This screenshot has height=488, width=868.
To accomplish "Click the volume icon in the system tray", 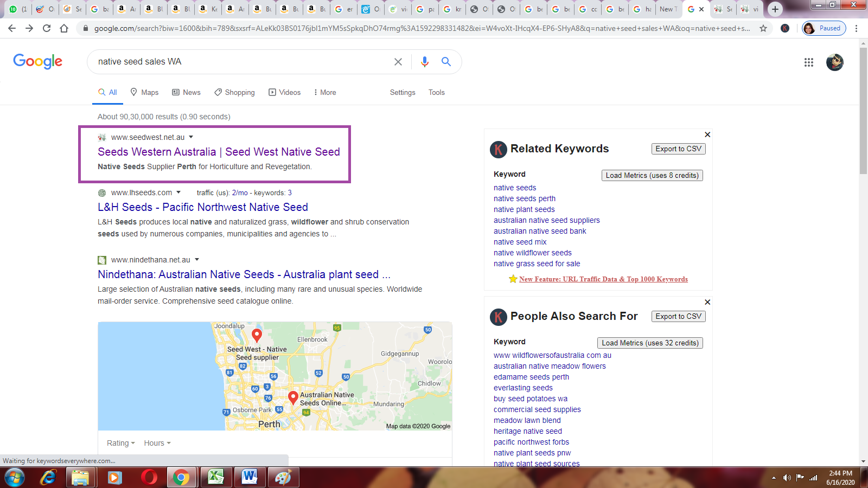I will (787, 478).
